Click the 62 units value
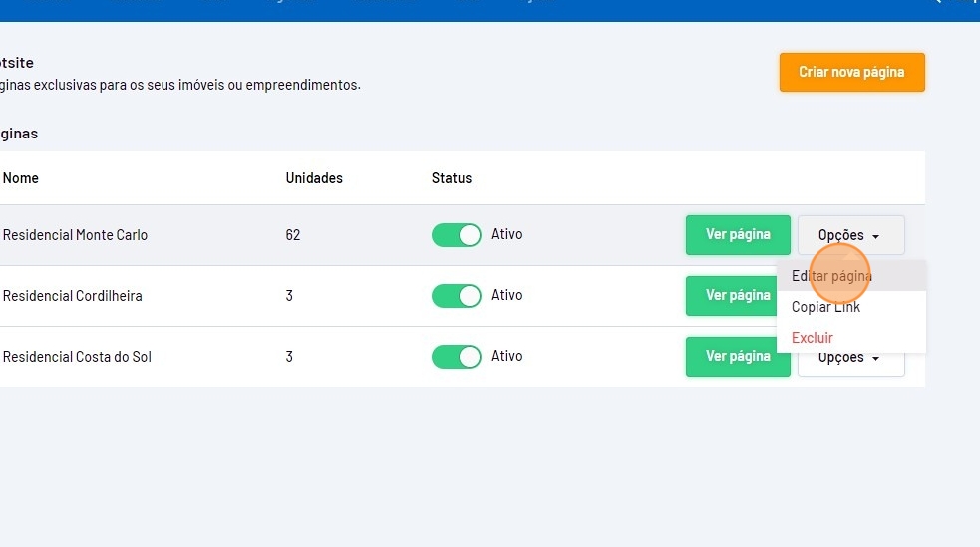Screen dimensions: 980x547 point(293,235)
